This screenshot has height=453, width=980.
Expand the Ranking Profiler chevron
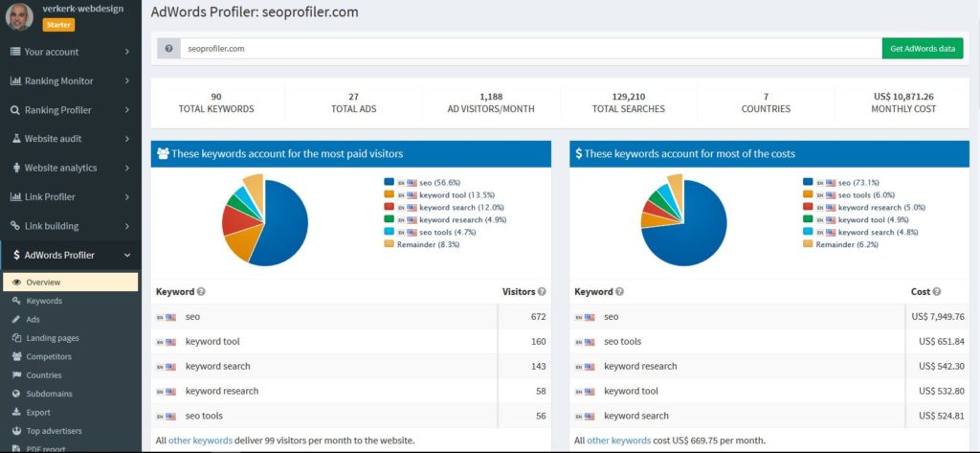coord(127,110)
